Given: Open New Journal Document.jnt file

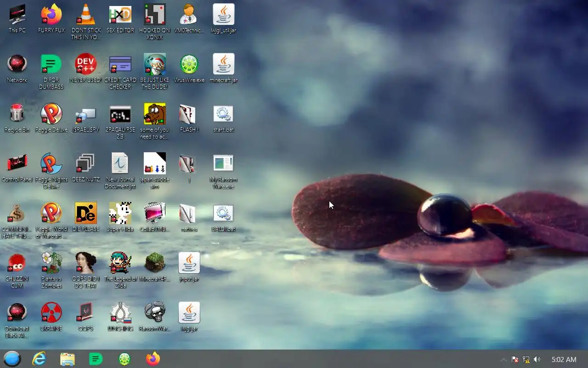Looking at the screenshot, I should coord(120,171).
